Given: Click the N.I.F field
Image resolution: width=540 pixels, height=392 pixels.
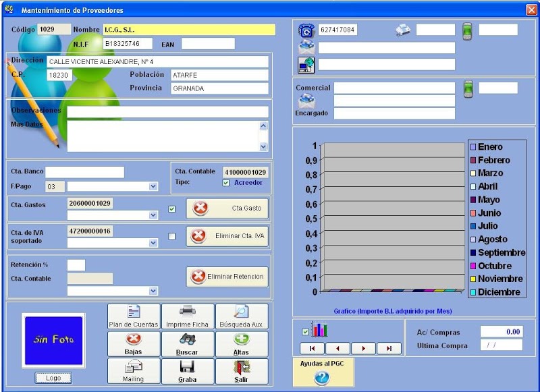Looking at the screenshot, I should pyautogui.click(x=128, y=44).
